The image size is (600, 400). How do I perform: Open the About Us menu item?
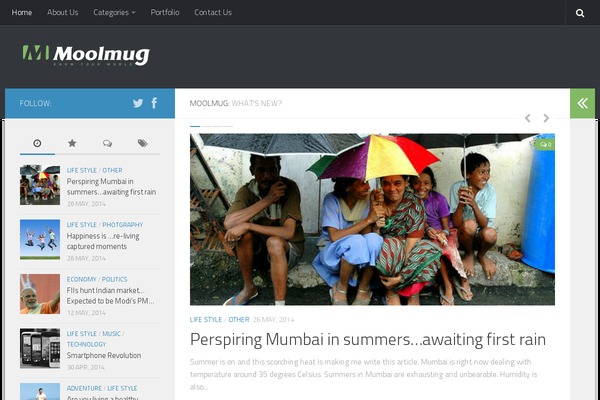pos(62,13)
